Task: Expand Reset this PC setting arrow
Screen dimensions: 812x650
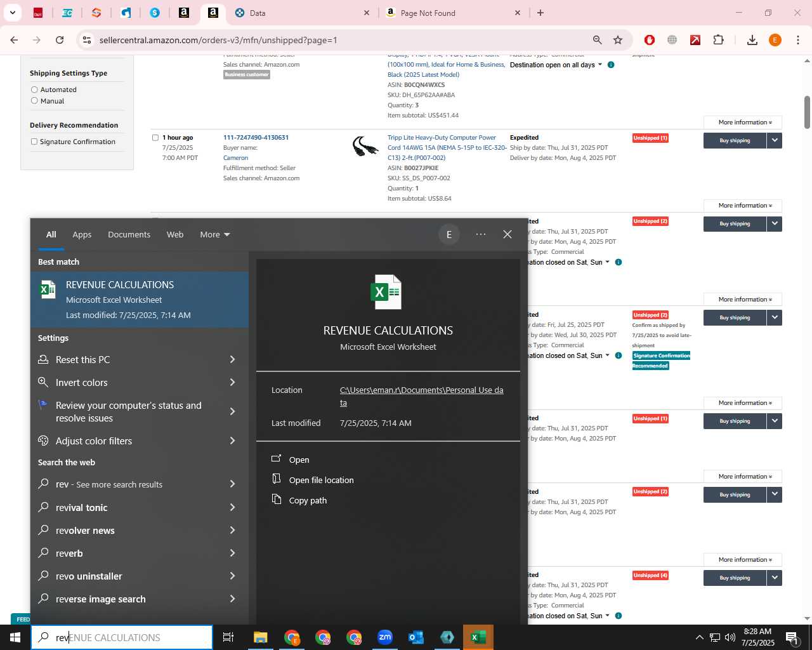Action: point(232,359)
